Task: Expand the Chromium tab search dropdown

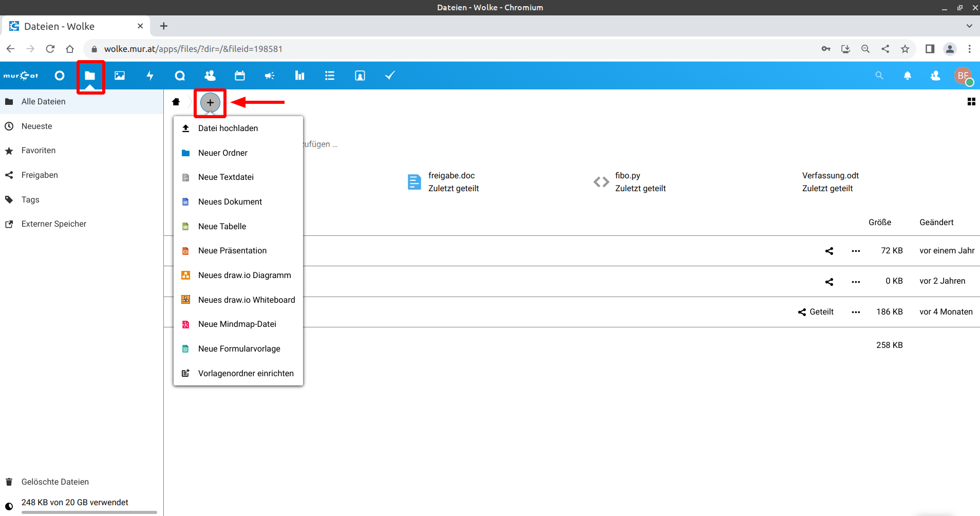Action: coord(969,26)
